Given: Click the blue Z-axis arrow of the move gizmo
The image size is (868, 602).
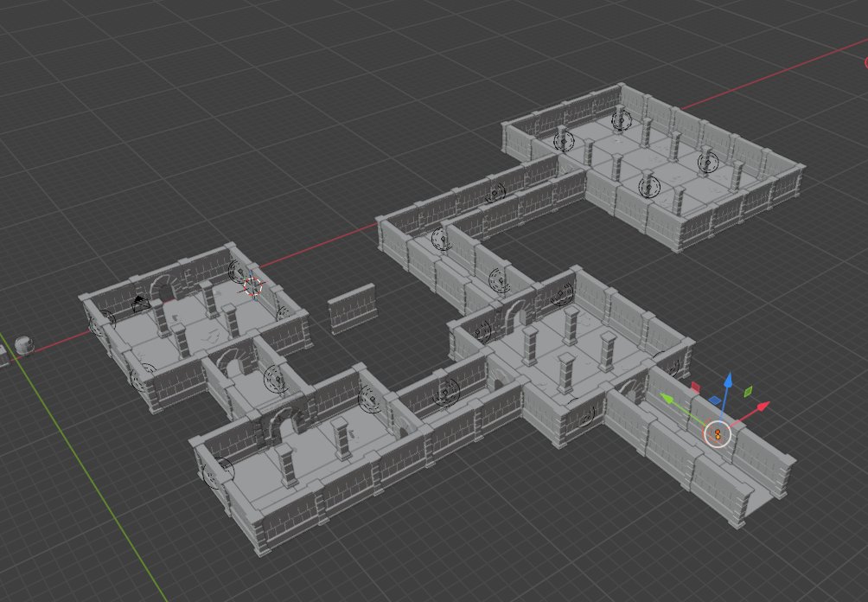Looking at the screenshot, I should click(729, 380).
